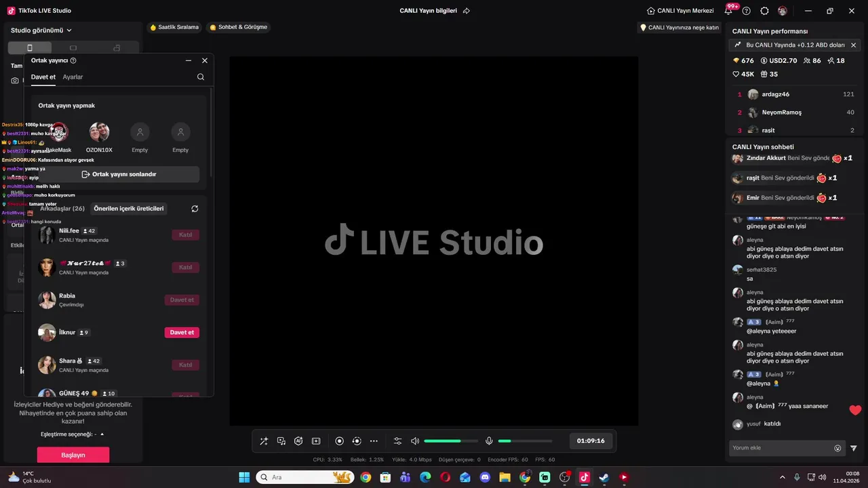Viewport: 868px width, 488px height.
Task: Open the chat filter icon
Action: tap(854, 448)
